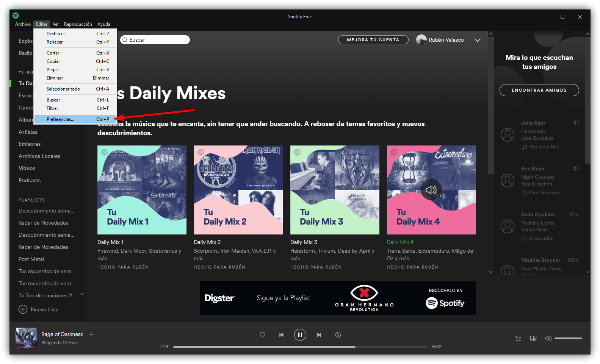Image resolution: width=600 pixels, height=364 pixels.
Task: Click Julia Eger's profile avatar
Action: 508,135
